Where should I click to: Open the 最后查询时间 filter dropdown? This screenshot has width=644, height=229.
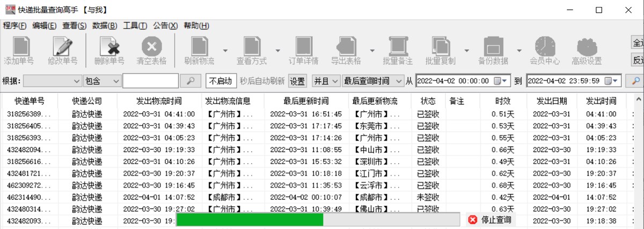click(372, 81)
